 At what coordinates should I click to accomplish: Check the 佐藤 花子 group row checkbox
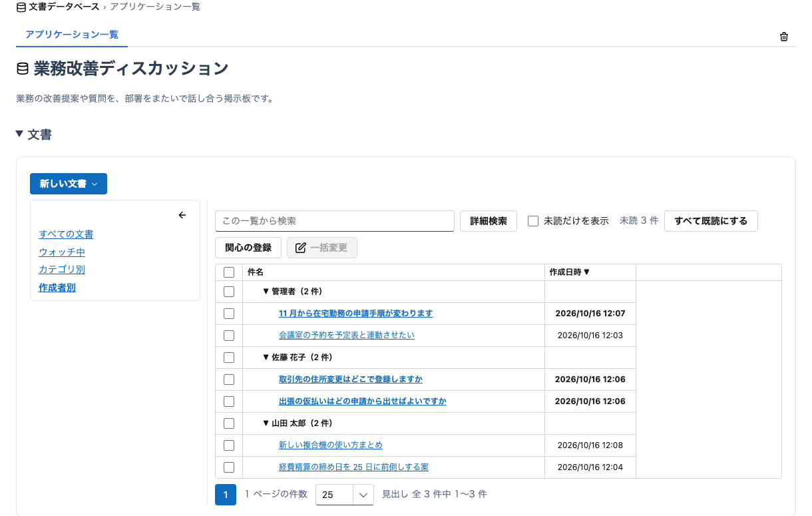tap(229, 358)
